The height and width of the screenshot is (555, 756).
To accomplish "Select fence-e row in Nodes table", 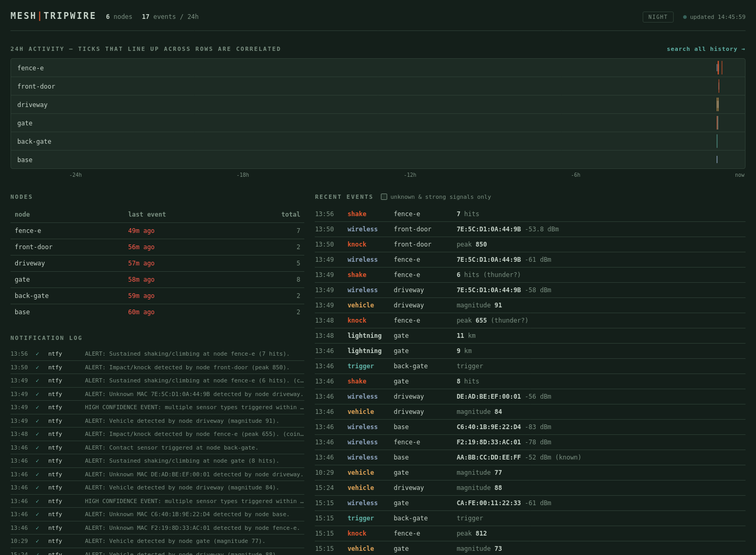I will point(157,231).
